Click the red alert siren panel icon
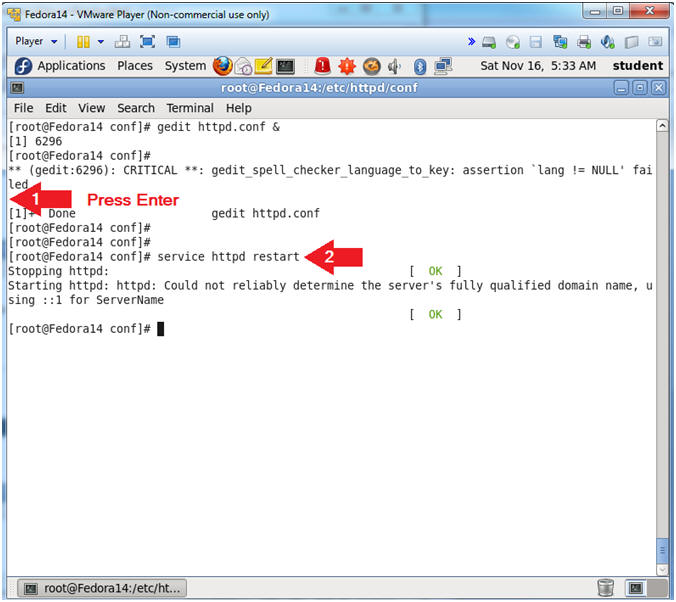The image size is (676, 602). [x=322, y=66]
